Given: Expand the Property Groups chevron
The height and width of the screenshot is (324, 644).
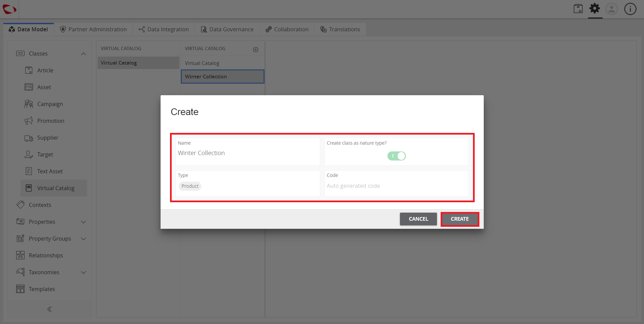Looking at the screenshot, I should [83, 239].
